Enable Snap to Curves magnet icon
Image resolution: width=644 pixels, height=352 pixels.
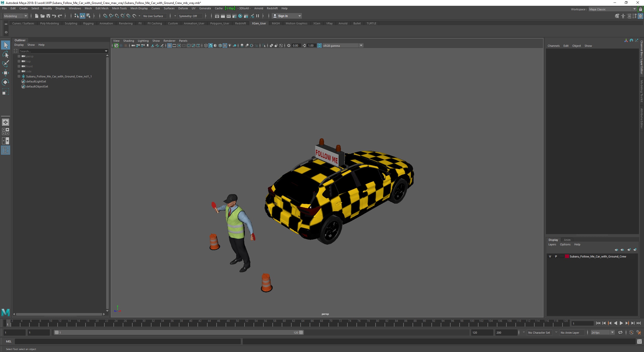tap(111, 16)
